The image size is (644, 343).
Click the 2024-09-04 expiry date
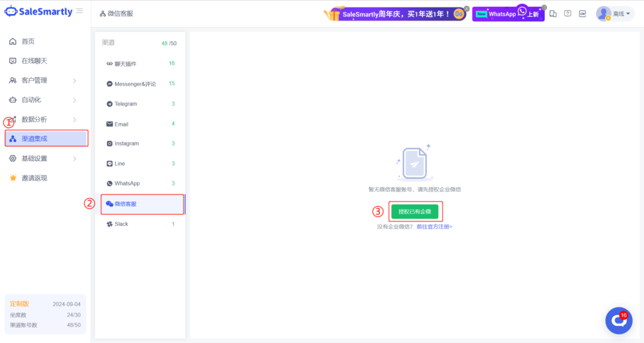coord(67,304)
